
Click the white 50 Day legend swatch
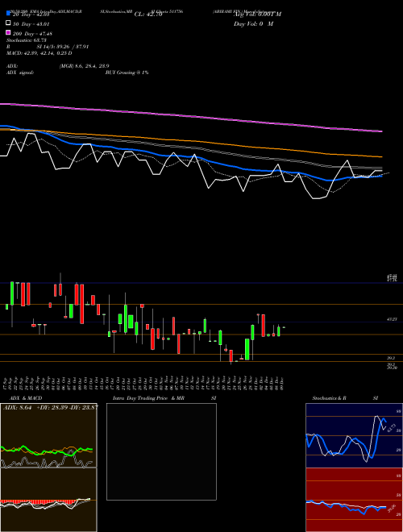point(9,23)
